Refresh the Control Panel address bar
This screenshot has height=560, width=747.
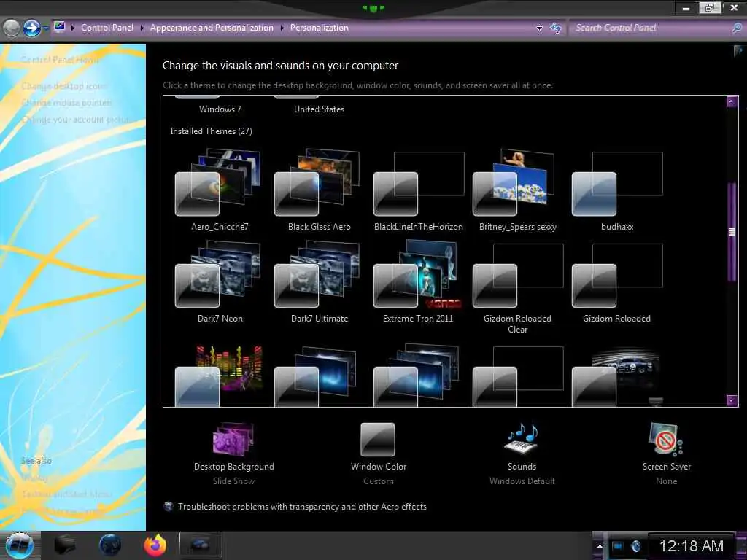coord(555,28)
